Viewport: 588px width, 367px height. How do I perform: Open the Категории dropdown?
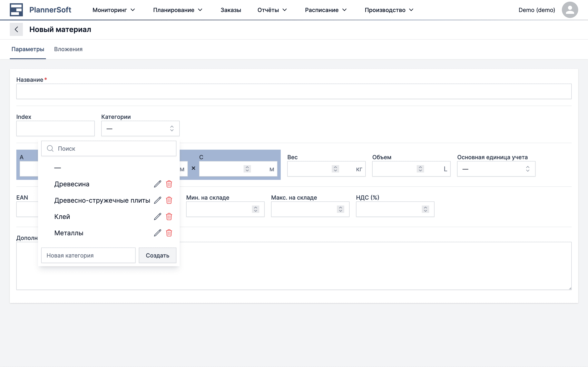pos(140,128)
